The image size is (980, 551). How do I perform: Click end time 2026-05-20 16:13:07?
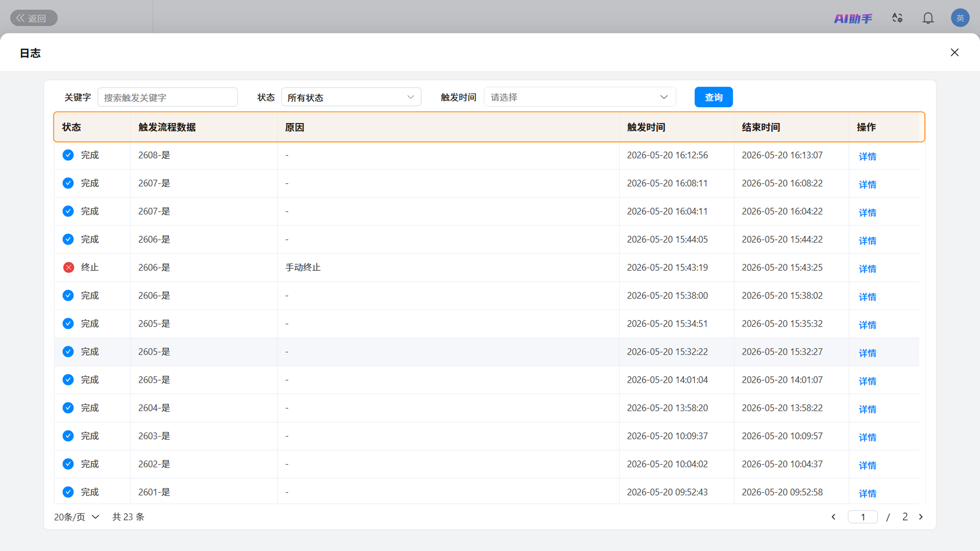[x=782, y=155]
